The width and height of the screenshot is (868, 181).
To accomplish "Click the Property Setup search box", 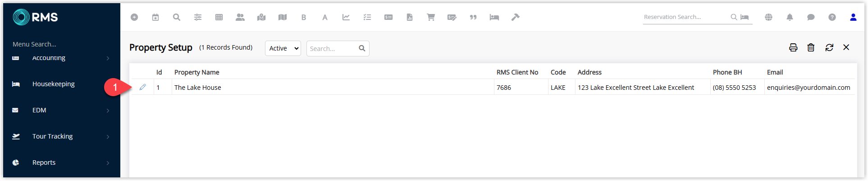I will (338, 48).
